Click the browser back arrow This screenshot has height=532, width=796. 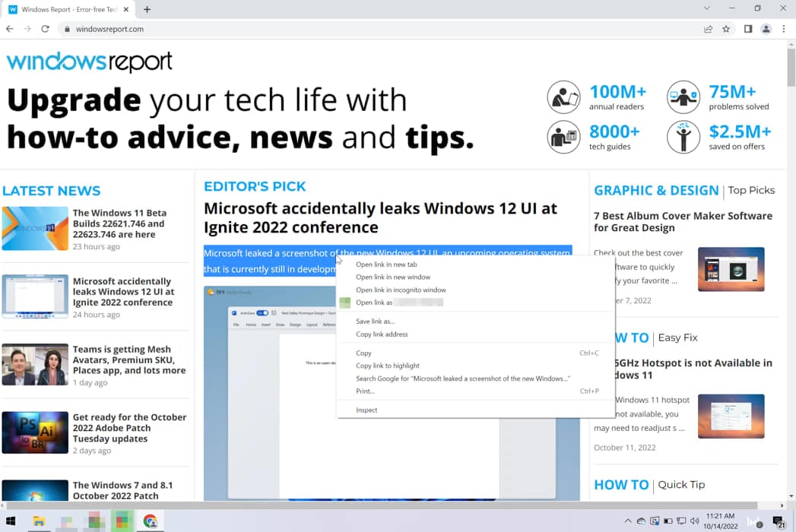point(9,29)
